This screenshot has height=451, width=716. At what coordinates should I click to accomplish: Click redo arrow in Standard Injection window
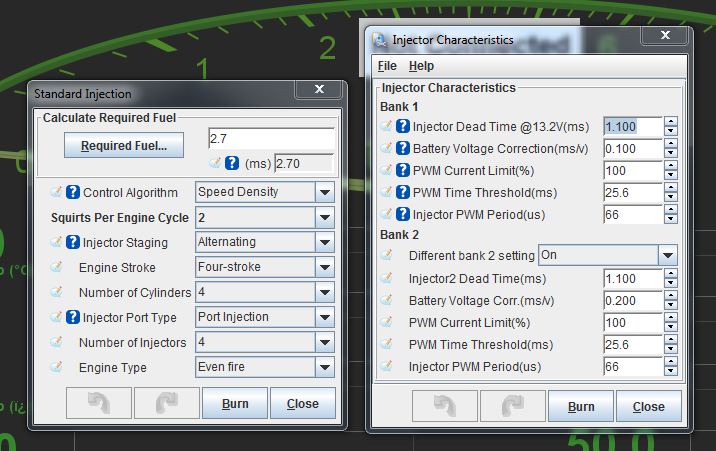tap(167, 403)
